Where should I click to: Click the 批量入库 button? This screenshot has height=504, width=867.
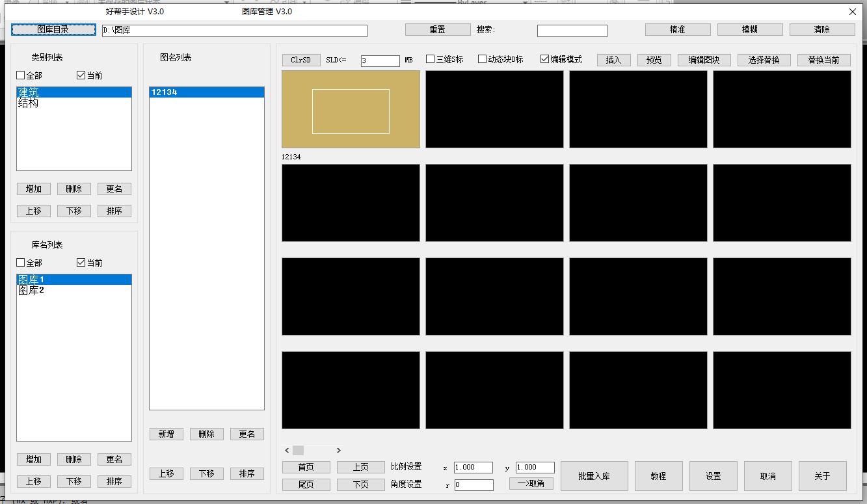pos(594,476)
